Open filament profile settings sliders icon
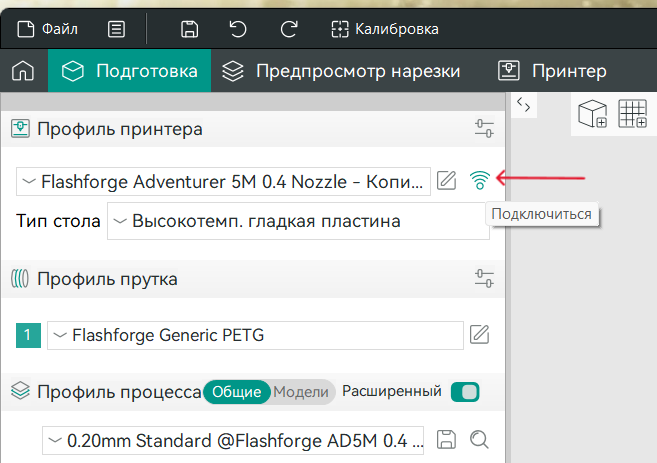657x463 pixels. [484, 278]
